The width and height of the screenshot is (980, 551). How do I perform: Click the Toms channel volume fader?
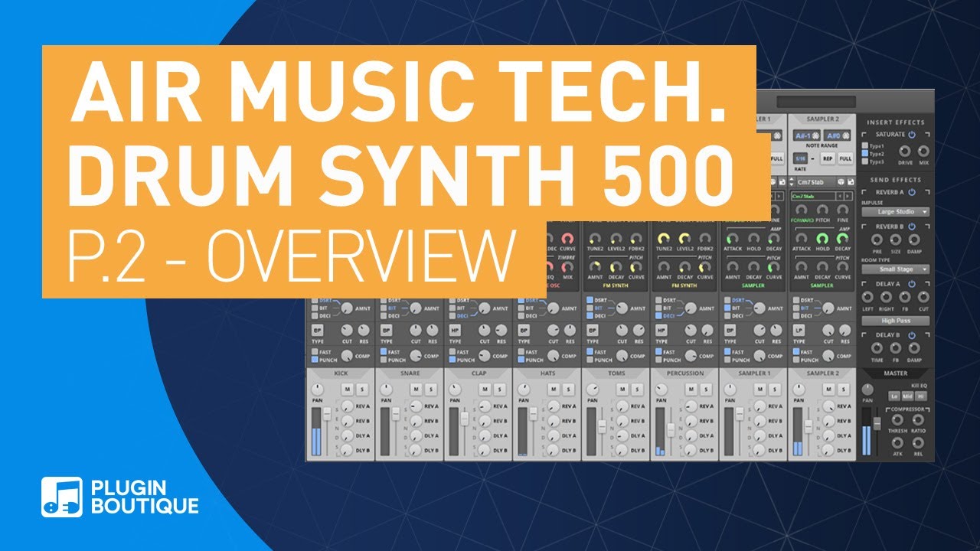coord(602,426)
